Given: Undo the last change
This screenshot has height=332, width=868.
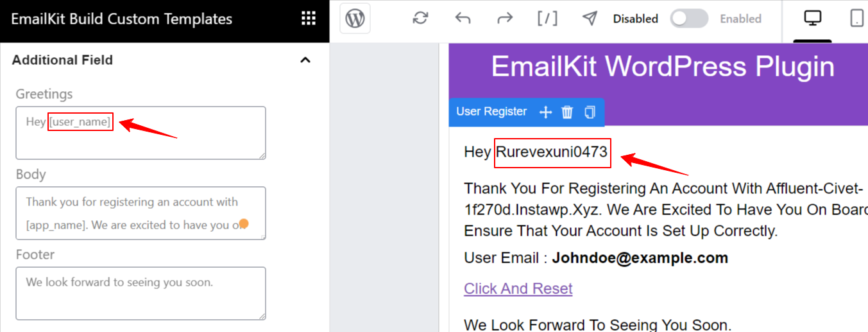Looking at the screenshot, I should point(463,19).
